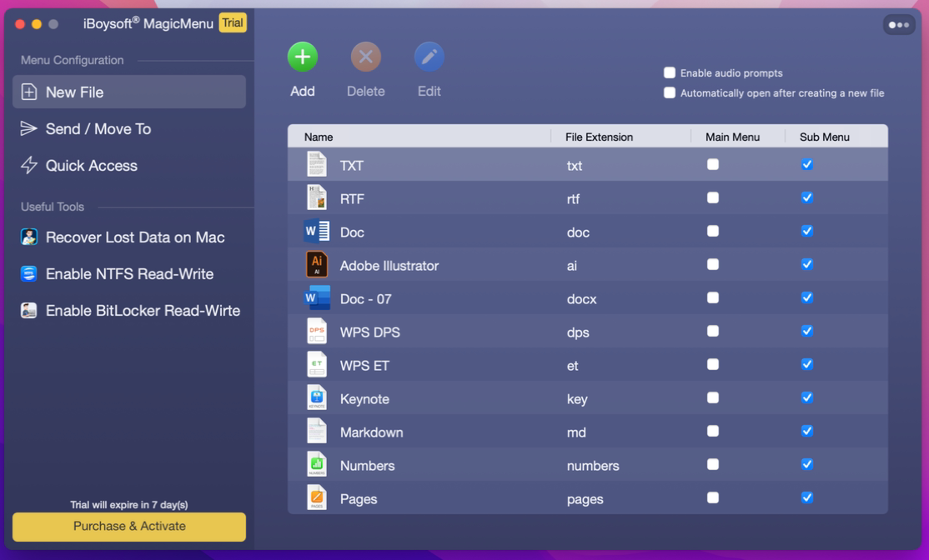Untick Sub Menu checkbox for Keynote

pyautogui.click(x=807, y=397)
